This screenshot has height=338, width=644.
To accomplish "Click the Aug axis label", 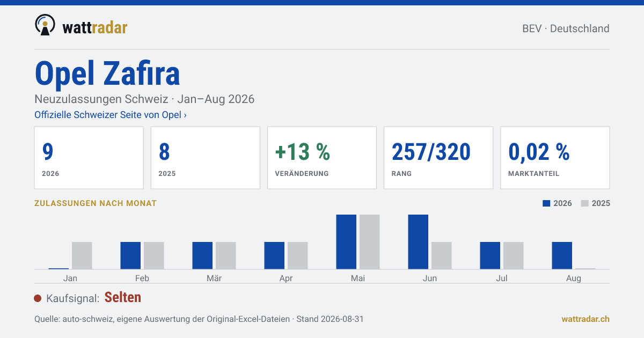I will click(x=574, y=278).
